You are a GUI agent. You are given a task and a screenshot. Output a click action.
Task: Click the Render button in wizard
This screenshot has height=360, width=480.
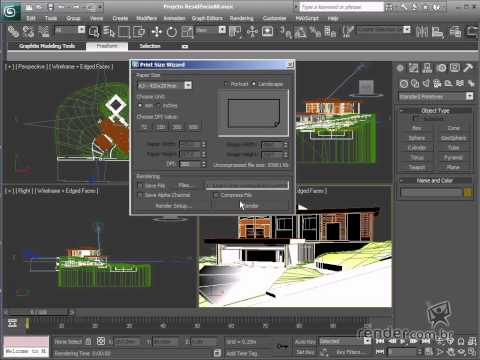(x=250, y=206)
